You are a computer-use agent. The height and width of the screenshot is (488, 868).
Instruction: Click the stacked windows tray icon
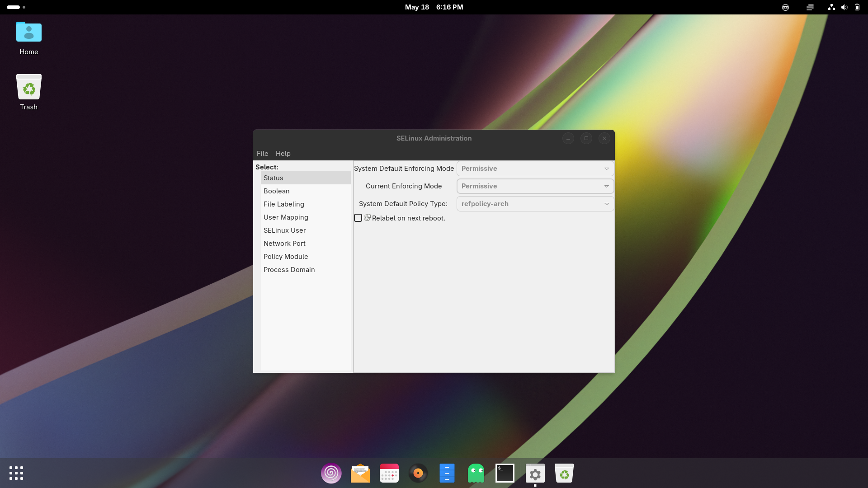[810, 7]
